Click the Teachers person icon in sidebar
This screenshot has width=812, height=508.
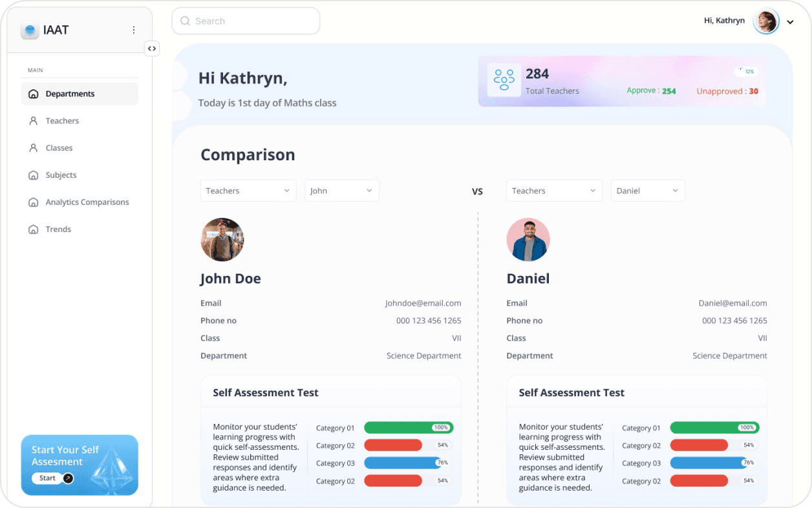34,121
